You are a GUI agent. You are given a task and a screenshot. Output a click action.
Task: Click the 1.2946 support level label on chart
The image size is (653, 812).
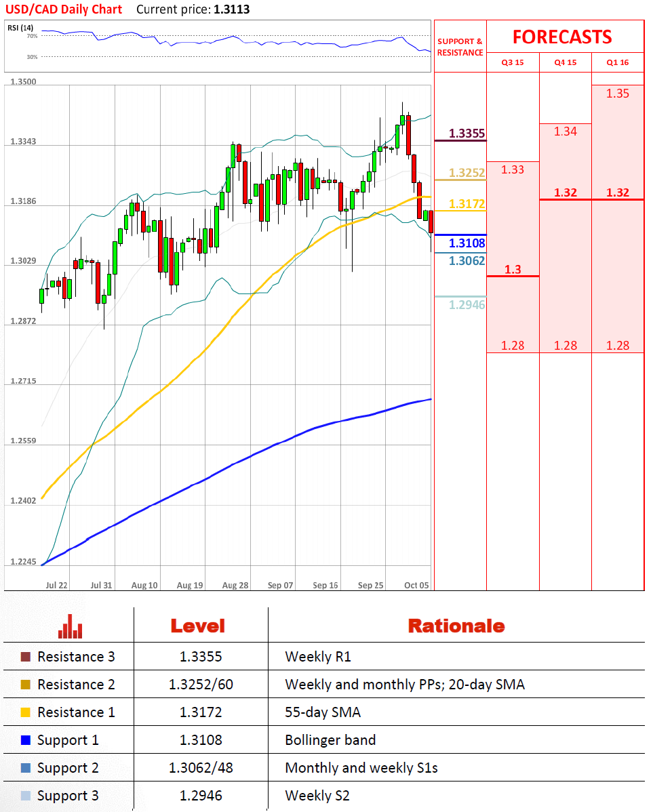[x=467, y=304]
